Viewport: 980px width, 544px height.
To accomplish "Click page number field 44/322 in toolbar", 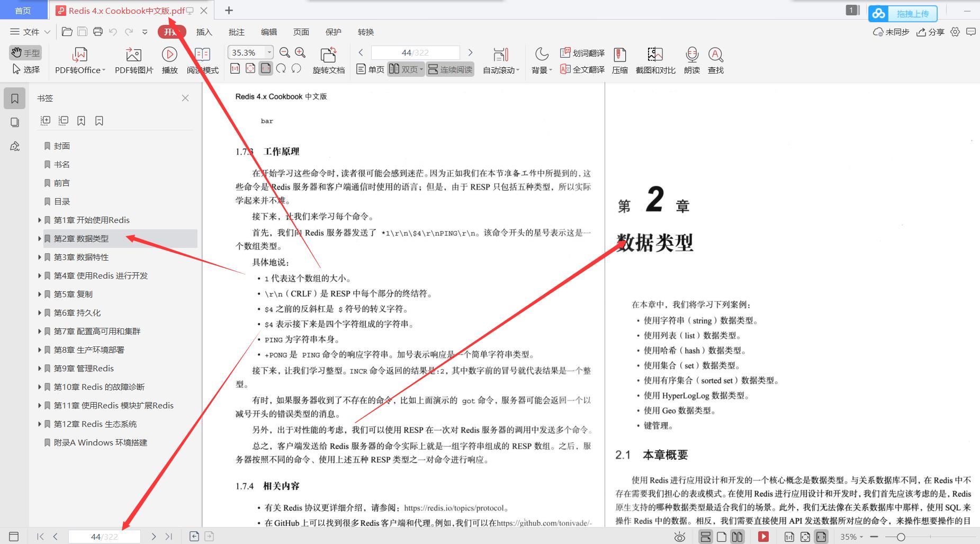I will (415, 52).
